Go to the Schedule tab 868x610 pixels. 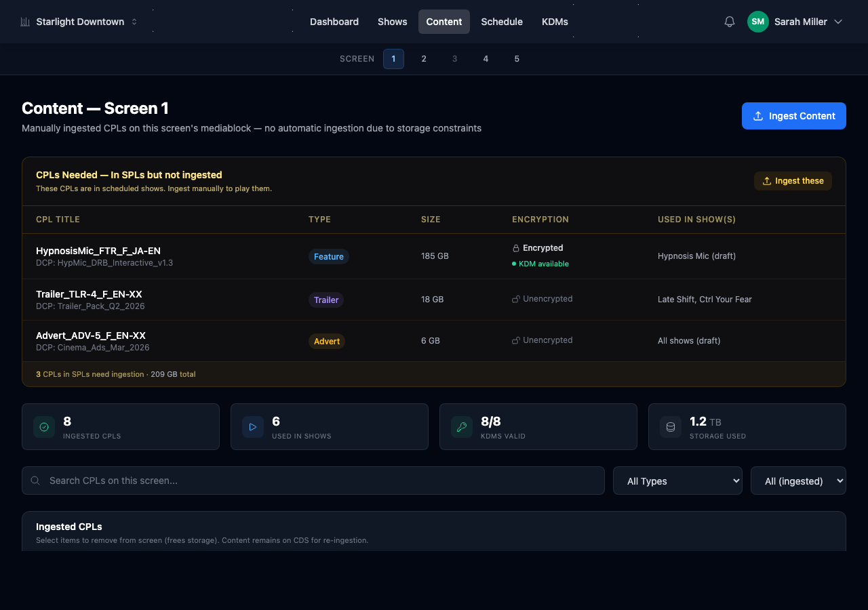tap(502, 22)
